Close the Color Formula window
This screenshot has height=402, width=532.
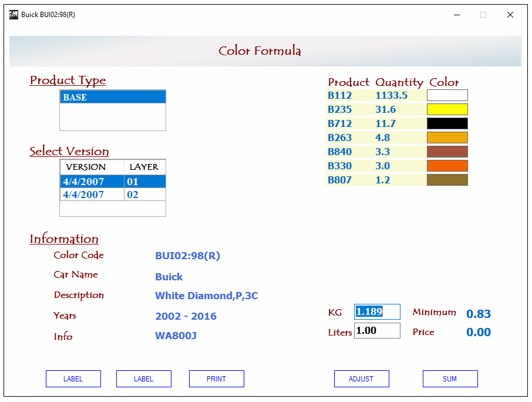point(510,15)
